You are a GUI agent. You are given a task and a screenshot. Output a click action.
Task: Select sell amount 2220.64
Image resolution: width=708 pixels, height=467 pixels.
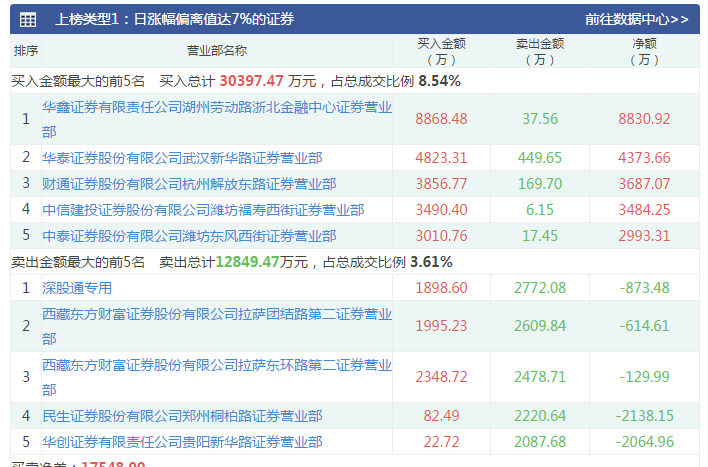[x=540, y=416]
